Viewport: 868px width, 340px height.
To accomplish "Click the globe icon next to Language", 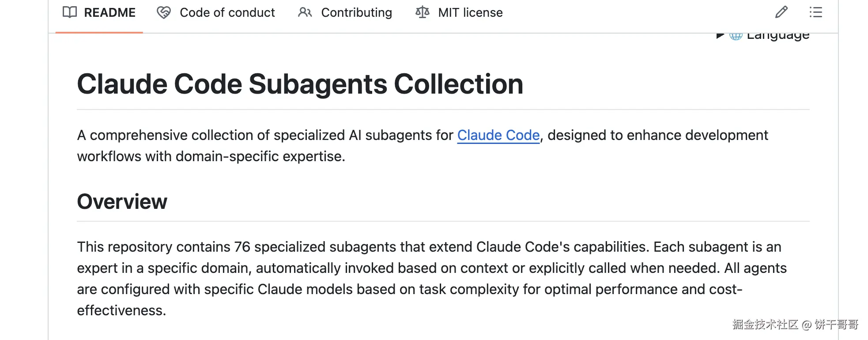I will click(x=736, y=36).
